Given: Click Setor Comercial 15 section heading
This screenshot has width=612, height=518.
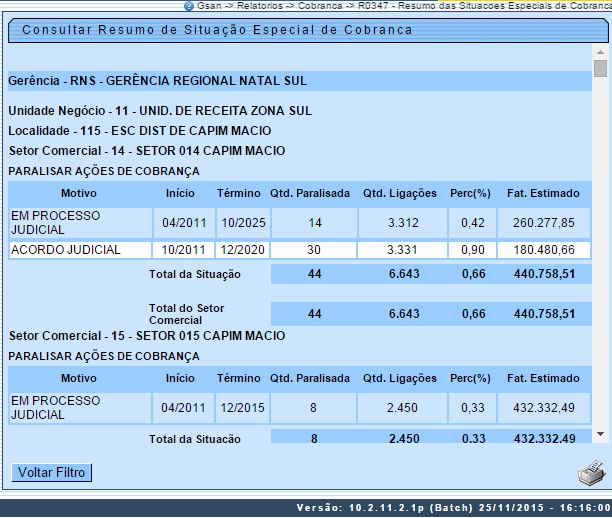Looking at the screenshot, I should (x=146, y=335).
